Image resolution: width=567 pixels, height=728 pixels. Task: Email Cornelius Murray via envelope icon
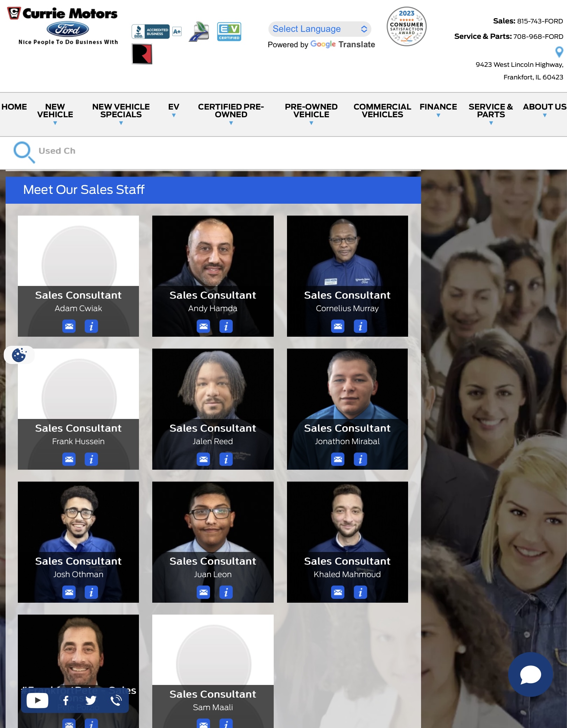[x=338, y=326]
